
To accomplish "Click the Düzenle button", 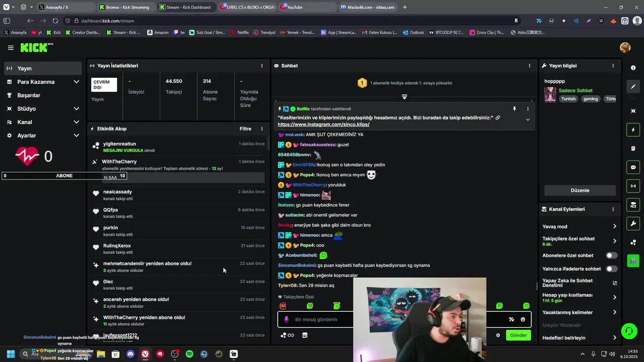I will (x=580, y=191).
